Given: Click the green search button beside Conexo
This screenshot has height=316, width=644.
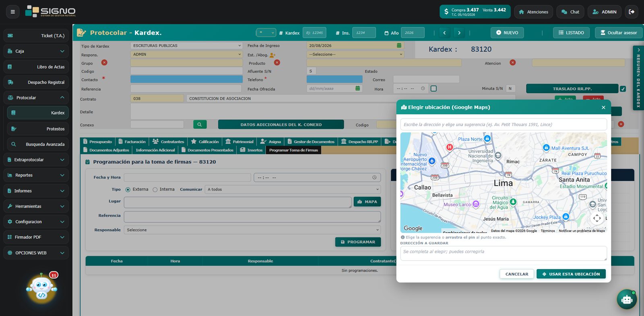Looking at the screenshot, I should 200,125.
